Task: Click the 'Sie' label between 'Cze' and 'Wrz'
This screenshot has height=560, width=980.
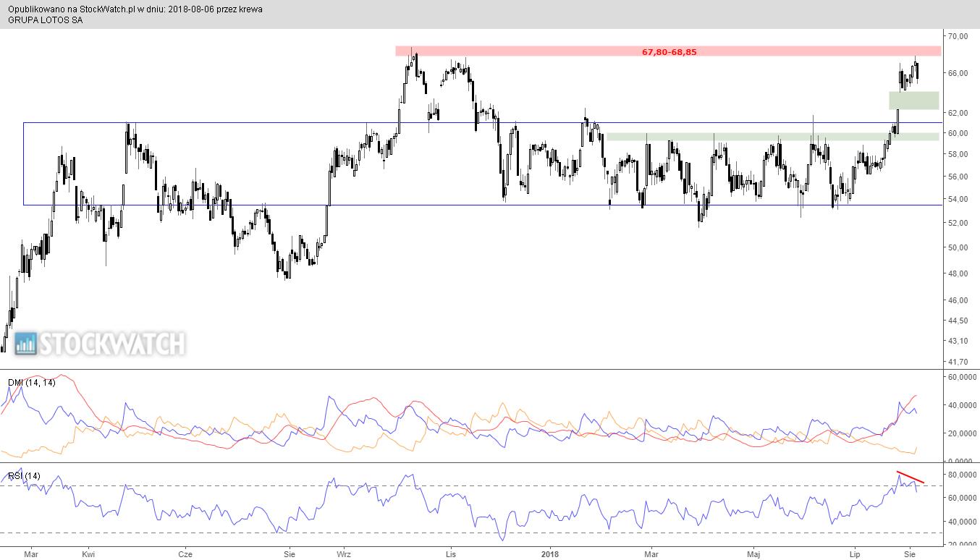Action: (289, 554)
